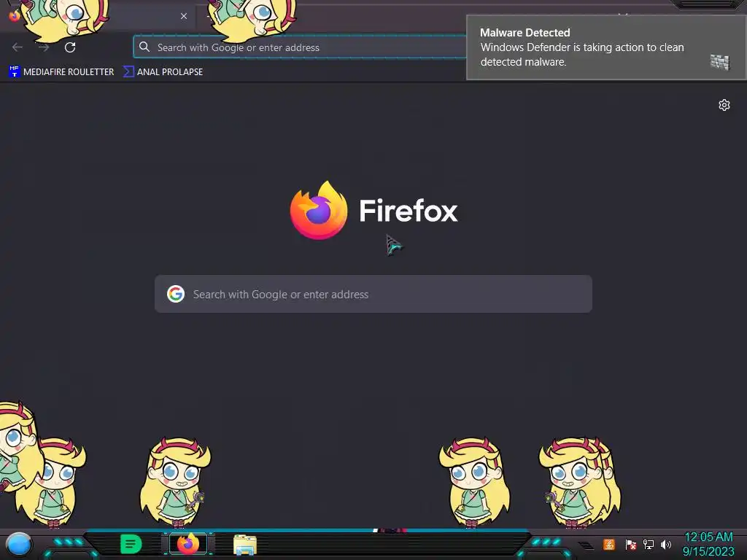Click the Windows Defender wall icon in notification
Image resolution: width=747 pixels, height=560 pixels.
720,62
